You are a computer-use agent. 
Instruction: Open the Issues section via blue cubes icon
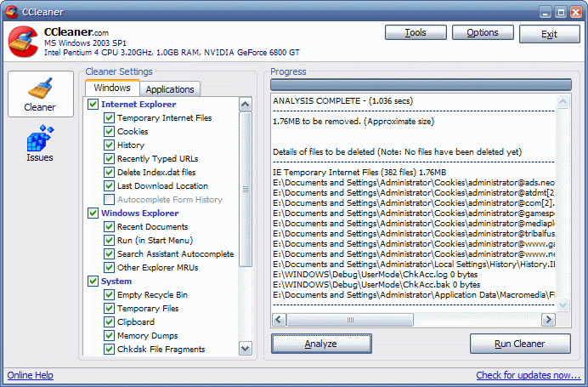pyautogui.click(x=39, y=143)
